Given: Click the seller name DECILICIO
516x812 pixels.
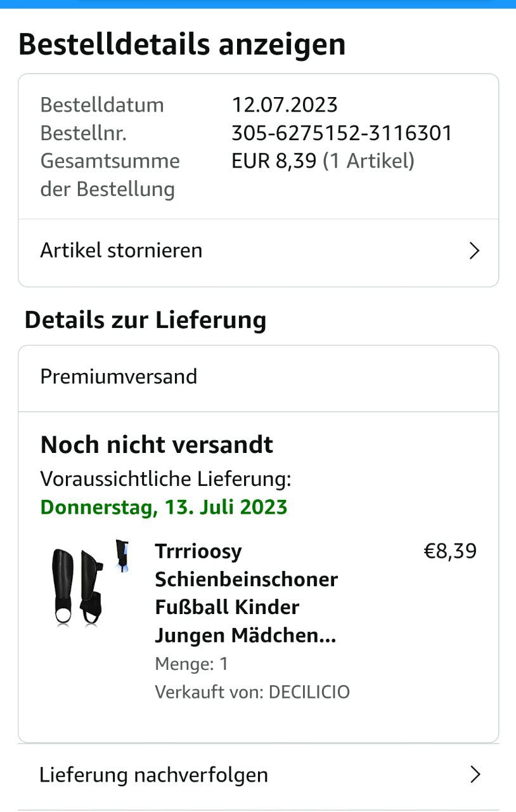Looking at the screenshot, I should (x=309, y=691).
